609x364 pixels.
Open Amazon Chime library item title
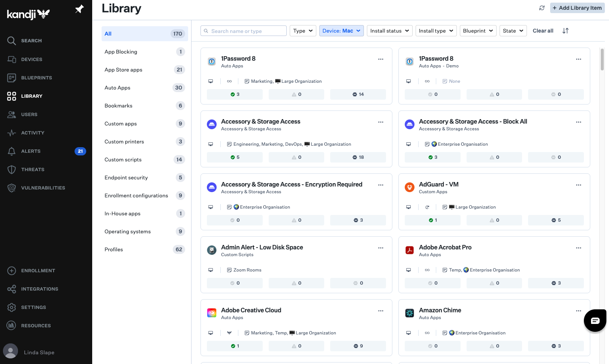440,310
